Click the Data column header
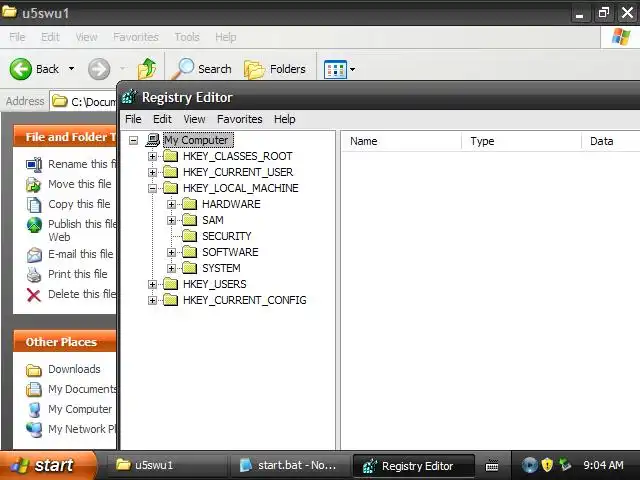 (x=611, y=141)
